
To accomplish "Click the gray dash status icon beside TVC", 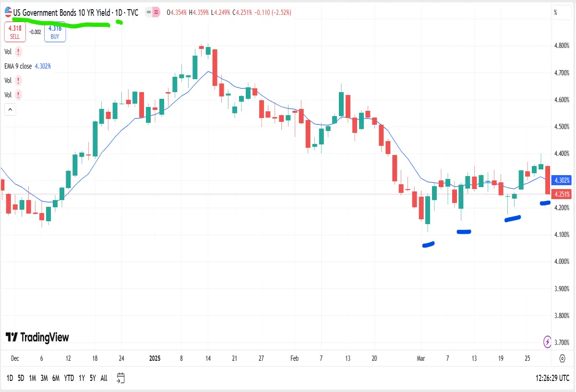I will pyautogui.click(x=148, y=13).
